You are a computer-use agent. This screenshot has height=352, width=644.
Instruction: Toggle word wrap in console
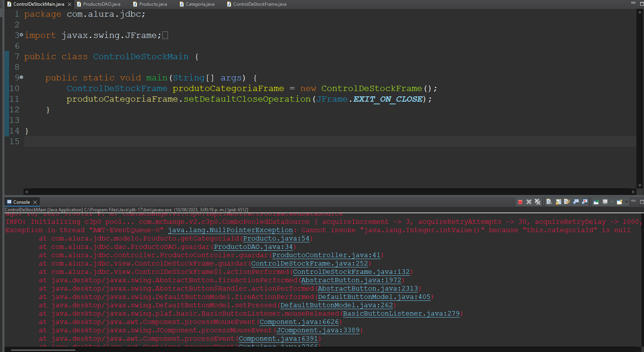567,202
